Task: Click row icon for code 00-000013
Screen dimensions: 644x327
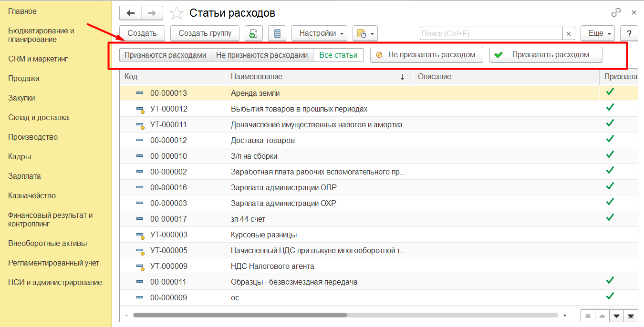Action: 140,93
